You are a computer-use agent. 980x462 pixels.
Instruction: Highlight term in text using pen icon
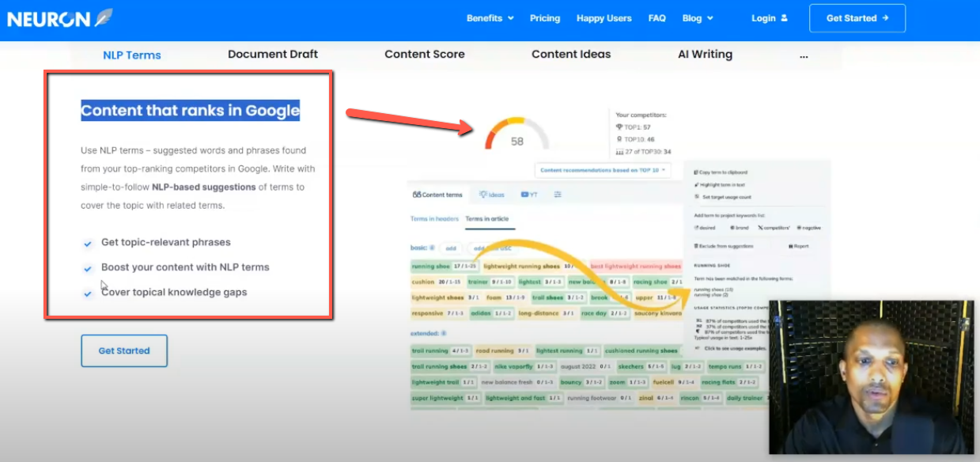[x=696, y=184]
